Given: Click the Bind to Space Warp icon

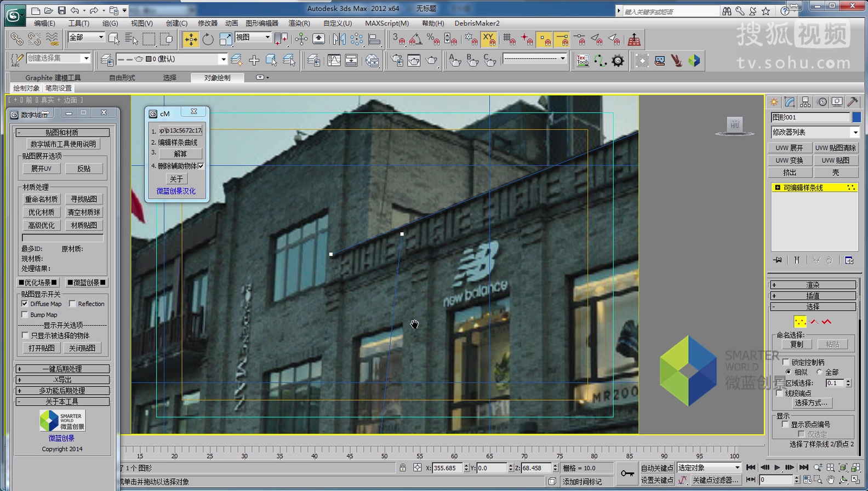Looking at the screenshot, I should pyautogui.click(x=52, y=39).
